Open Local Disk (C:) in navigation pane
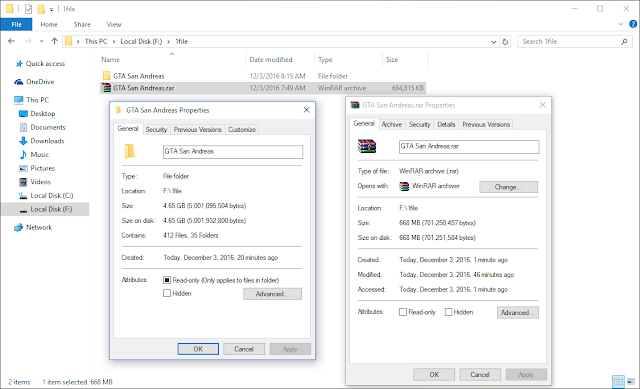The width and height of the screenshot is (640, 389). (x=51, y=196)
